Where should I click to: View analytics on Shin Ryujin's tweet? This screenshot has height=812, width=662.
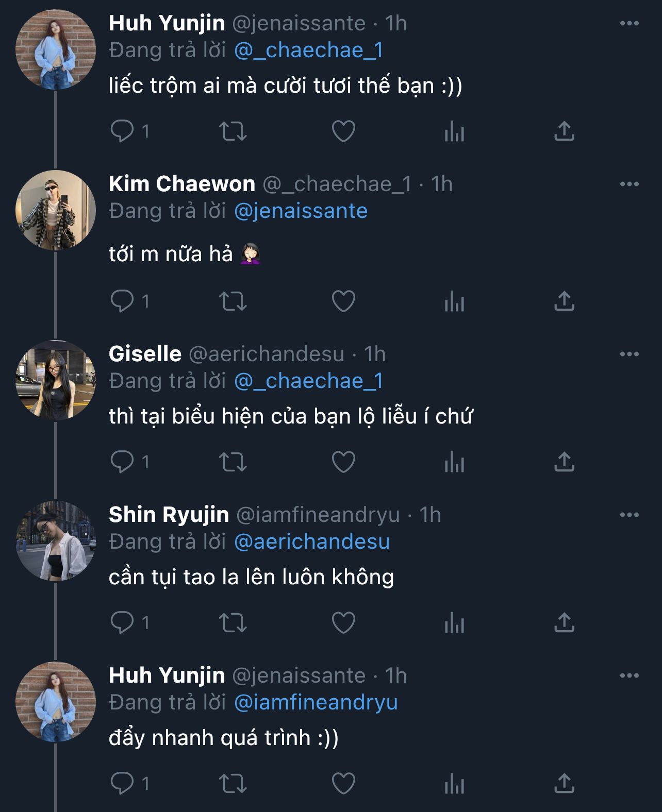pos(454,622)
